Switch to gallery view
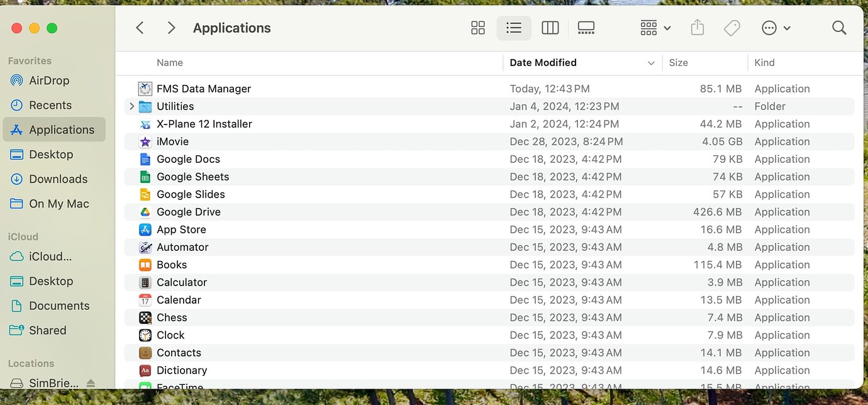 point(586,28)
